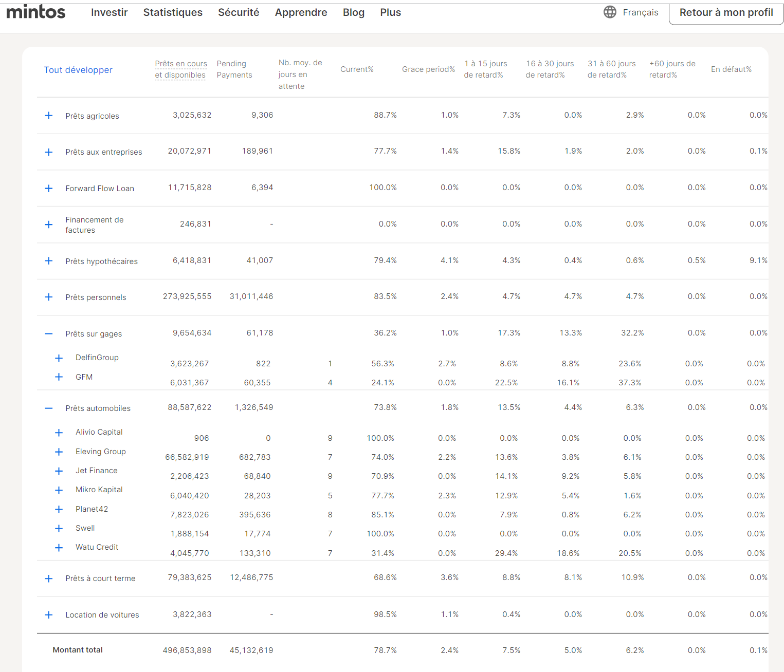This screenshot has height=672, width=784.
Task: Expand the Forward Flow Loan row
Action: pos(49,189)
